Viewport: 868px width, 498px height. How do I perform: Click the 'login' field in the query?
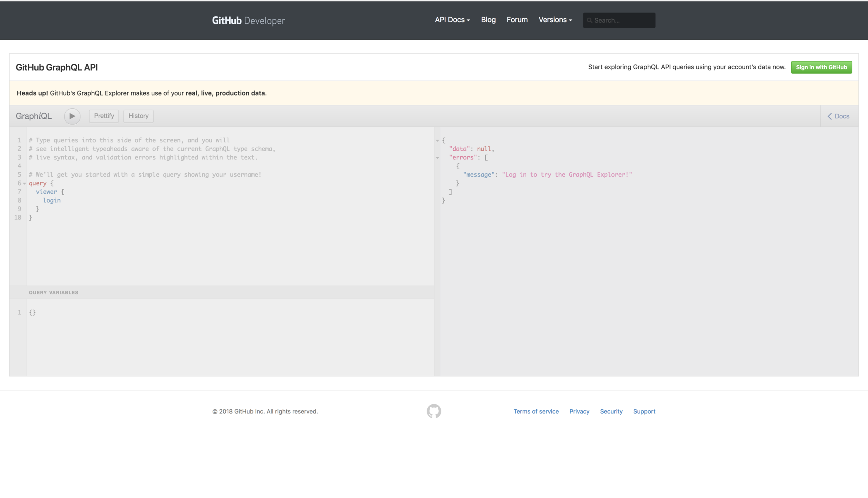[x=52, y=200]
